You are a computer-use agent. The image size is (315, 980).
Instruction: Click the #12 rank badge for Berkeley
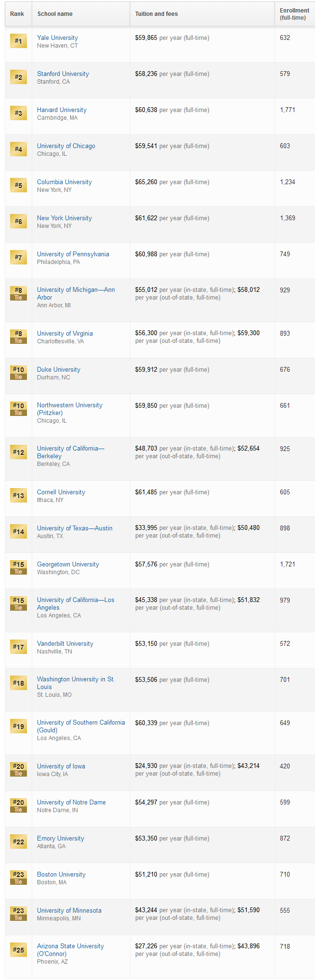click(x=18, y=452)
